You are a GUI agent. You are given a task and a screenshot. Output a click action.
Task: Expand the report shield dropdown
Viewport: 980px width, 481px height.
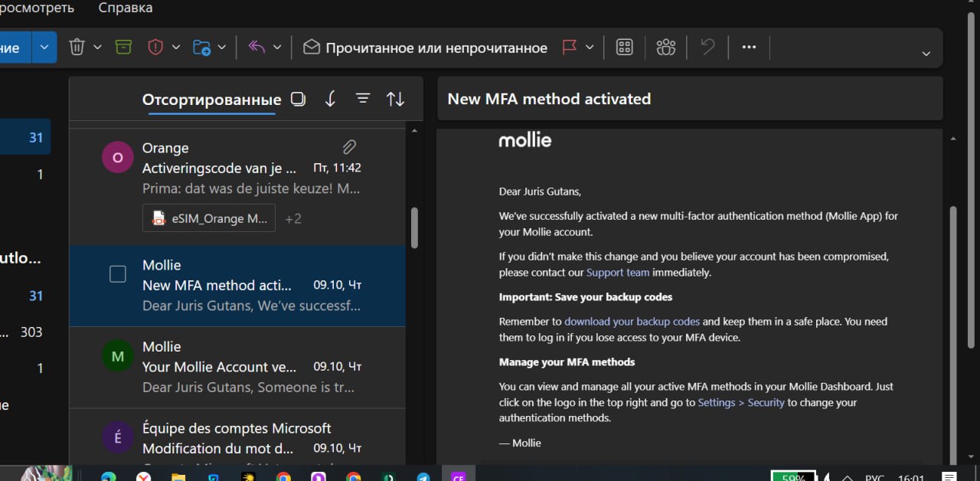tap(176, 47)
